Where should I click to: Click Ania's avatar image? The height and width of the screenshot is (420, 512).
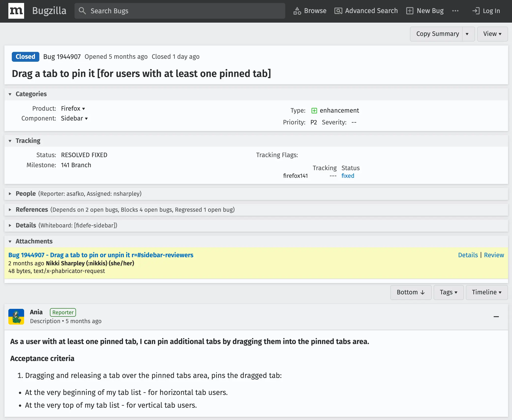(x=16, y=317)
